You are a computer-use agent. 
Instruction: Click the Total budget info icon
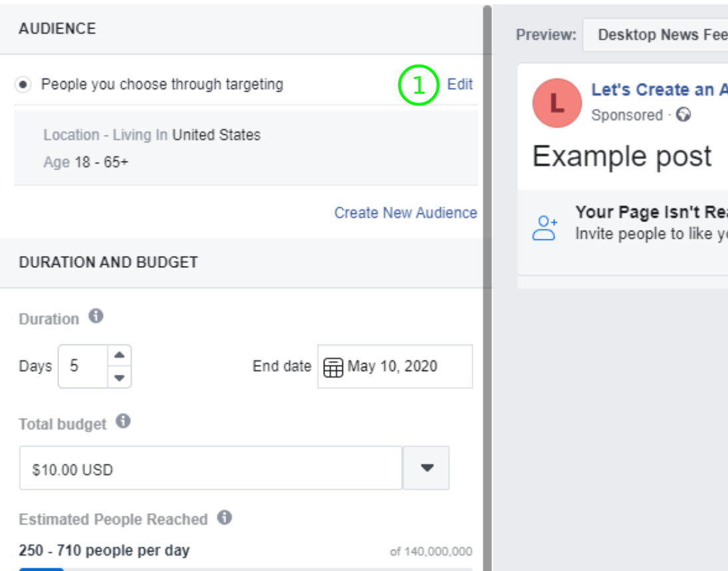pos(123,421)
